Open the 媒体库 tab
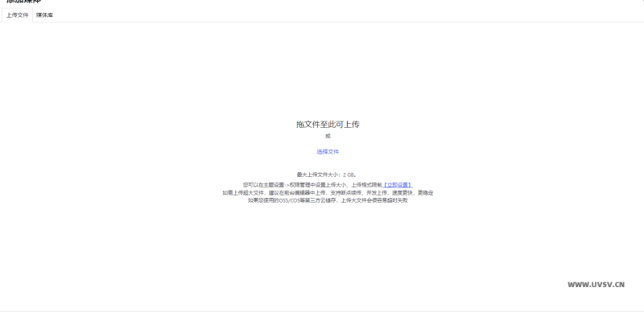 pyautogui.click(x=44, y=15)
